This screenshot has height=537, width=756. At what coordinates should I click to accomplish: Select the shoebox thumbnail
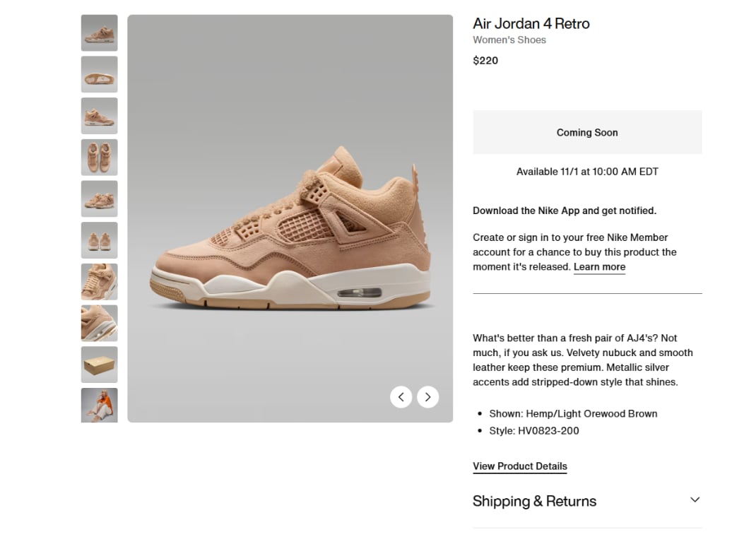(99, 365)
